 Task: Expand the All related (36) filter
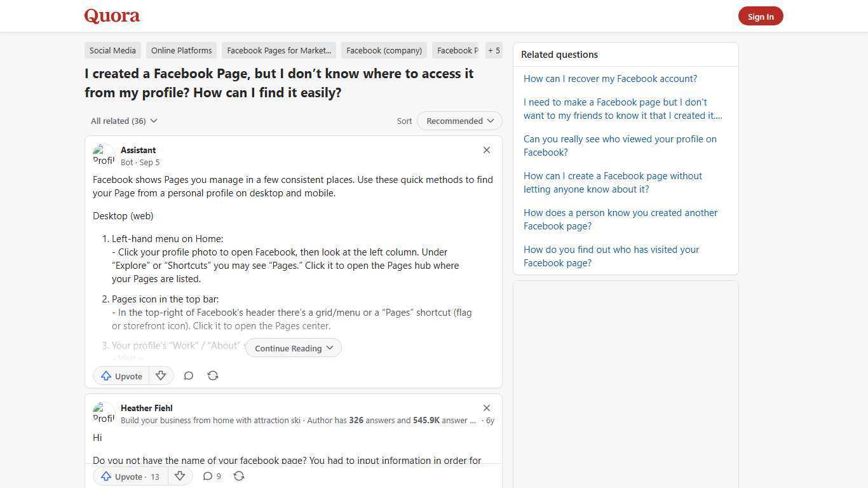click(123, 121)
